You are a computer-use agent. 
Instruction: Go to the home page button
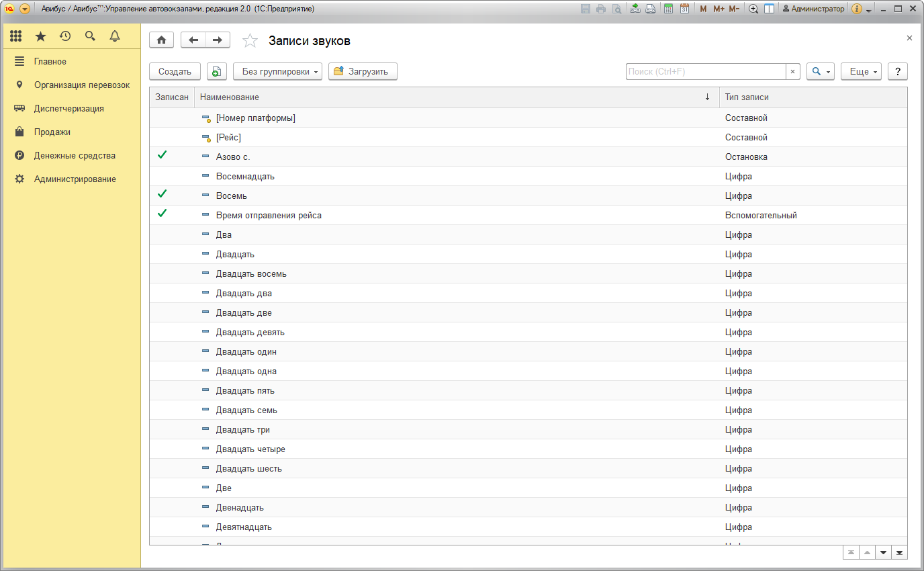tap(161, 40)
